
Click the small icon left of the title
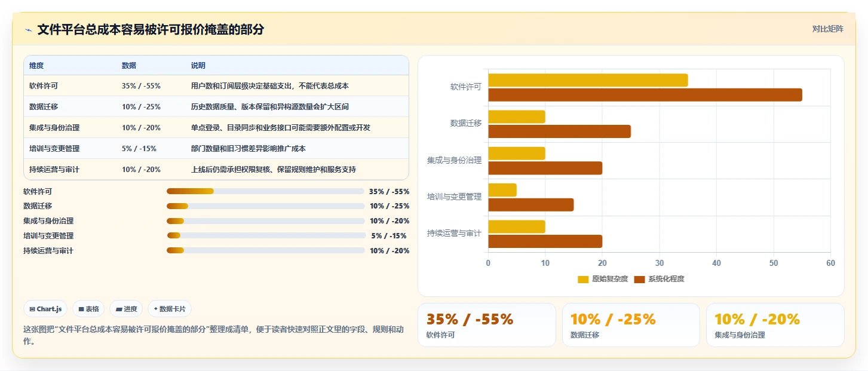pyautogui.click(x=28, y=30)
